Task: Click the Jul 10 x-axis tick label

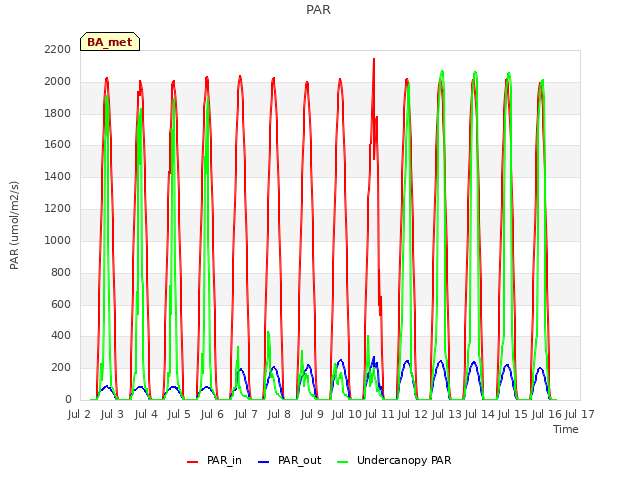Action: pyautogui.click(x=347, y=414)
